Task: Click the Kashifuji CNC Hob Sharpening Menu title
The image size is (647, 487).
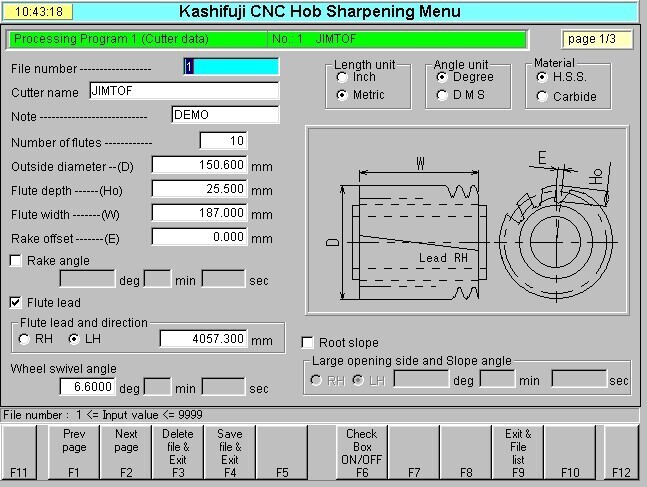Action: 320,11
